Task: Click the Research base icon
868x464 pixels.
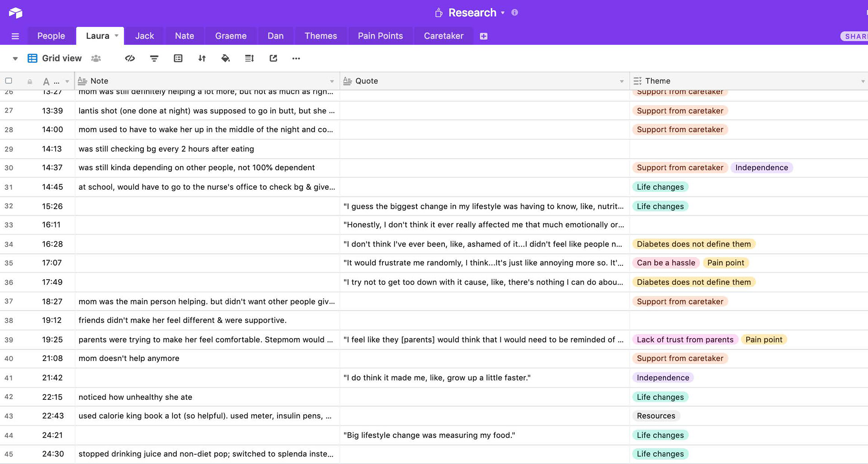Action: click(439, 13)
